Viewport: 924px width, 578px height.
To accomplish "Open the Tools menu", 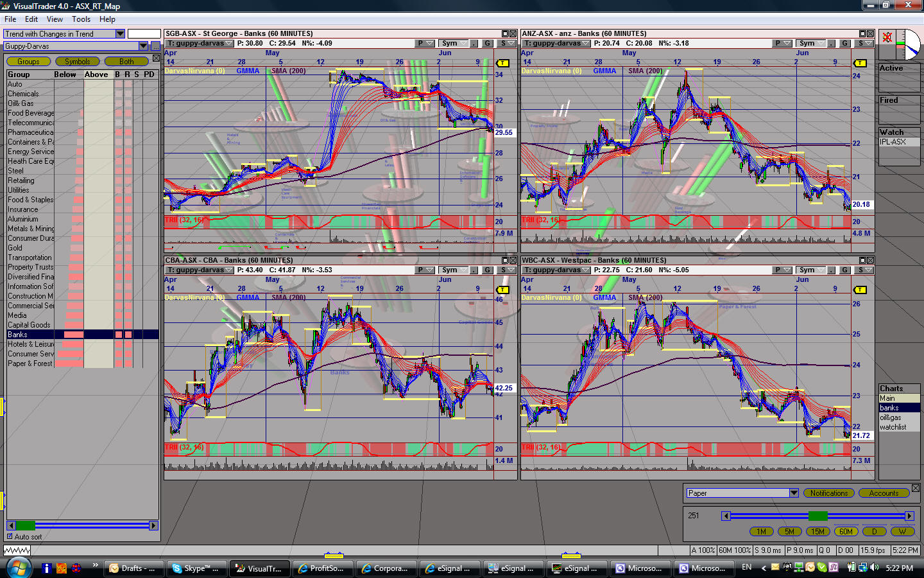I will point(81,19).
